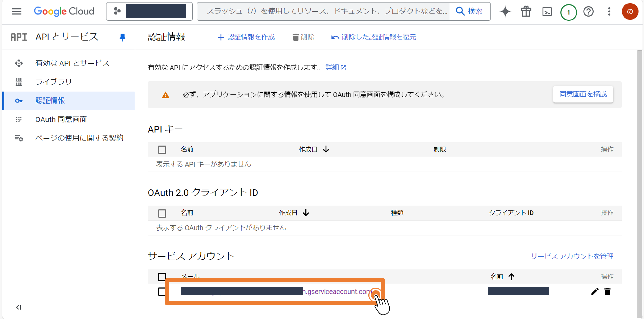The width and height of the screenshot is (644, 319).
Task: Open ライブラリ in the sidebar
Action: pyautogui.click(x=68, y=82)
